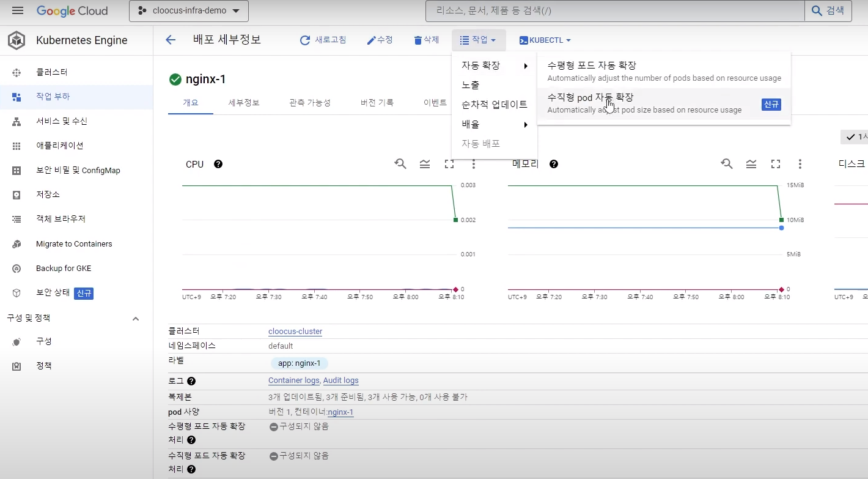The image size is (868, 479).
Task: Click the nginx-1 green status checkmark
Action: 175,80
